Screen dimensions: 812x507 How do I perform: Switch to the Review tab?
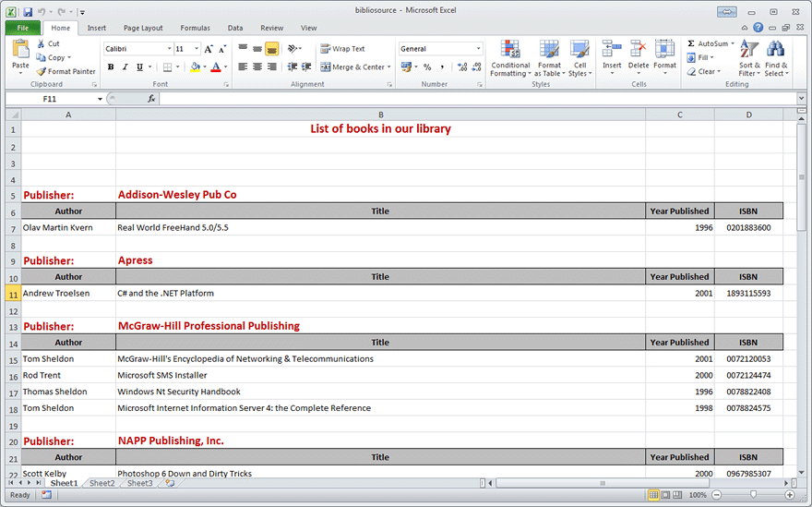coord(271,28)
